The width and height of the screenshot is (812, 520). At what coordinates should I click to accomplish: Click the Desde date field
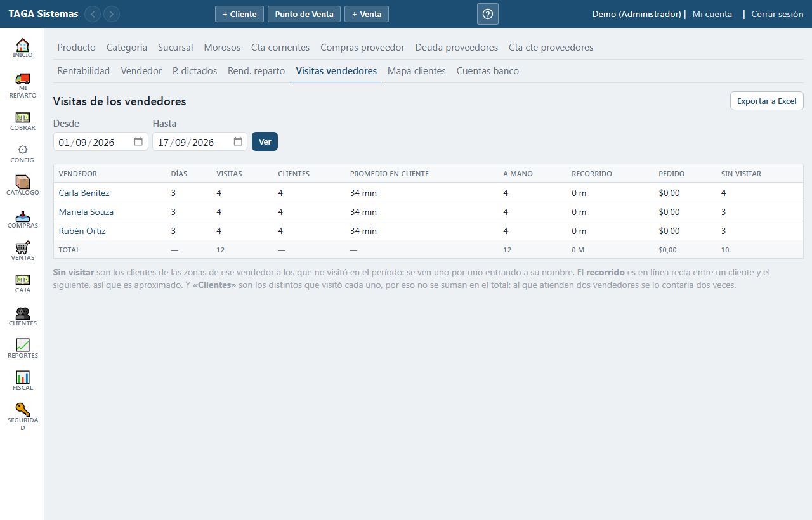point(101,141)
